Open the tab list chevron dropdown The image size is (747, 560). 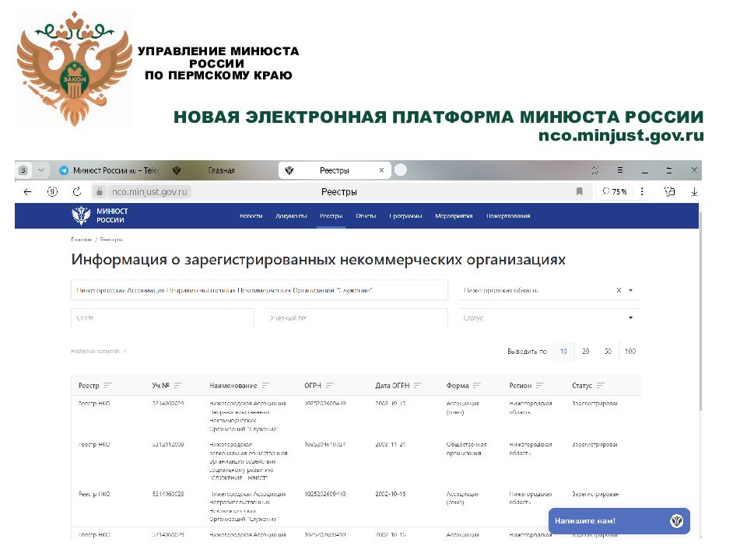[x=41, y=170]
